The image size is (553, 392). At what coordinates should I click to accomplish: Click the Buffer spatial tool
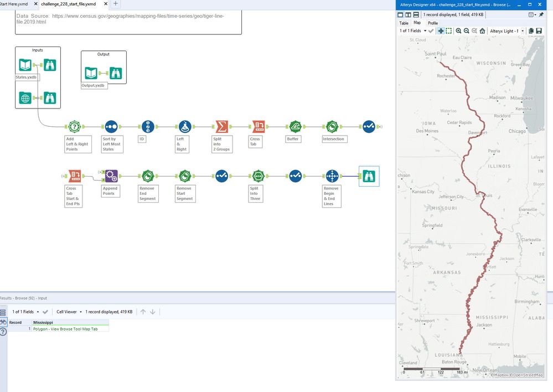click(295, 126)
